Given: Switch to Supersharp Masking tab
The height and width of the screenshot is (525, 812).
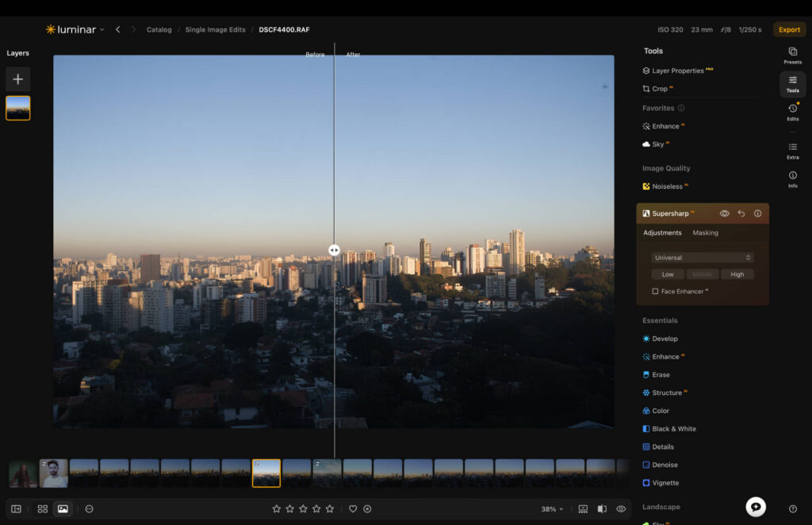Looking at the screenshot, I should [705, 233].
